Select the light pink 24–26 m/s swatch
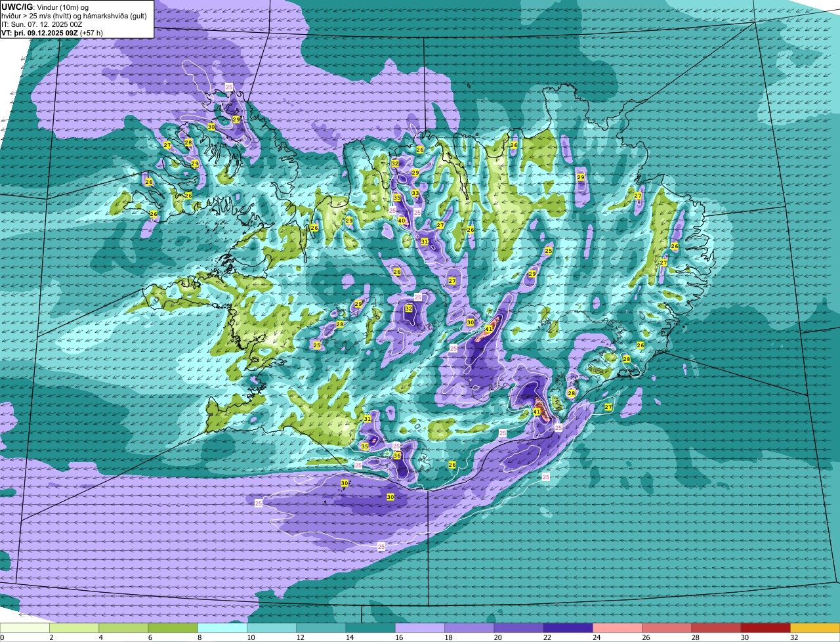840x642 pixels. 618,628
